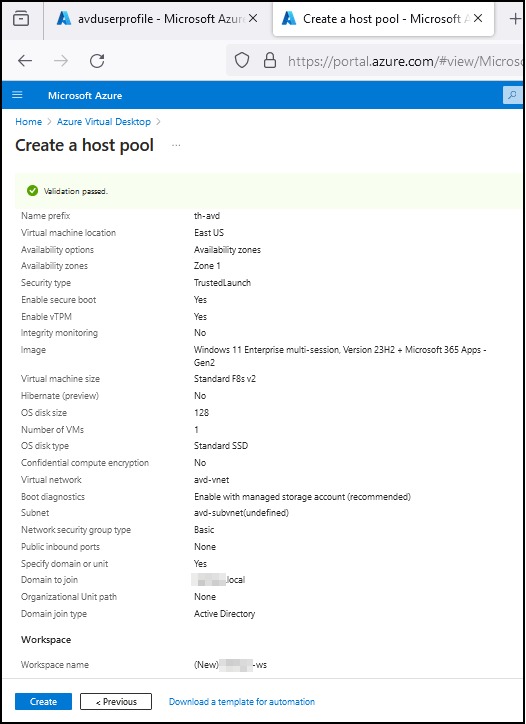This screenshot has width=526, height=724.
Task: Close the avduserprofile tab
Action: pyautogui.click(x=253, y=18)
